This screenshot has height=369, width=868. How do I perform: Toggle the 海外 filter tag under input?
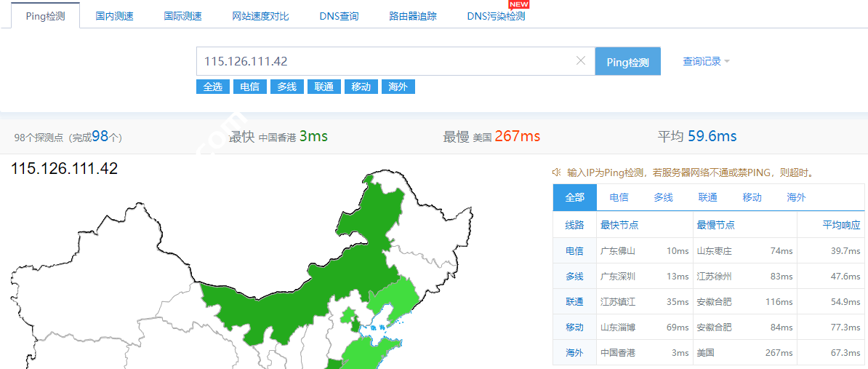click(398, 87)
